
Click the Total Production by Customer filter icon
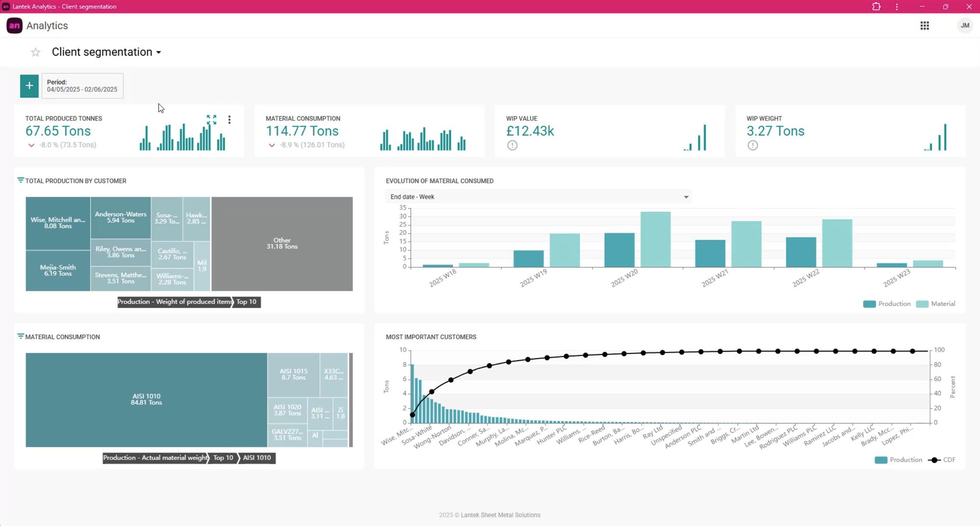(20, 180)
